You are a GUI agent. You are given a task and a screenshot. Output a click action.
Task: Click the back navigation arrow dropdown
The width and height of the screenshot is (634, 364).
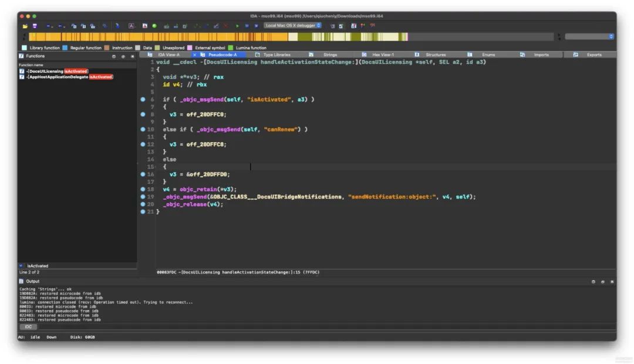click(49, 26)
